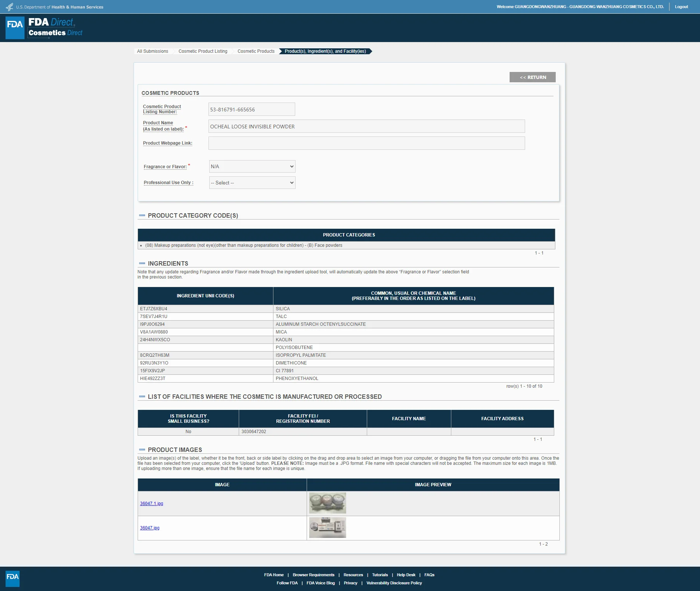Click the << RETURN button

tap(532, 77)
